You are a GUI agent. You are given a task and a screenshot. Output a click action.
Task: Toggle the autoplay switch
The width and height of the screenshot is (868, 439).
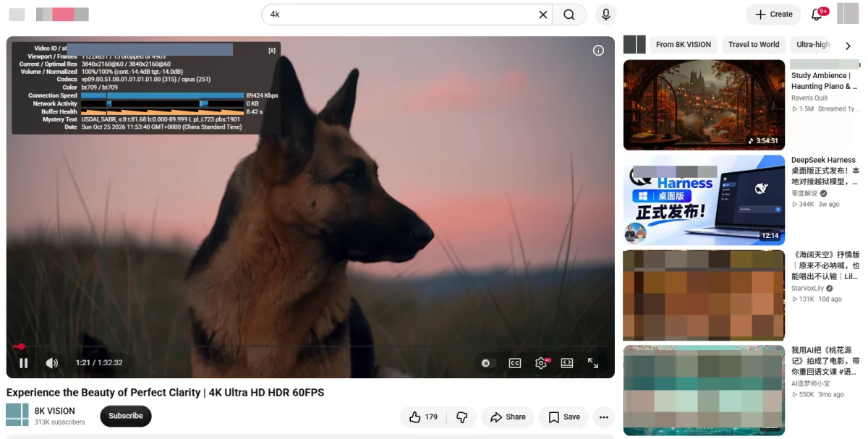pos(486,363)
